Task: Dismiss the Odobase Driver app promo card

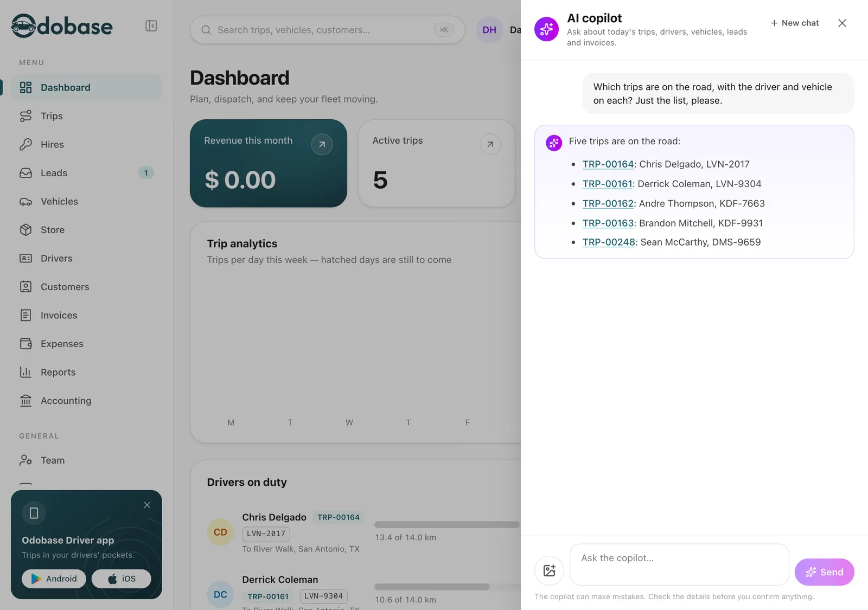Action: 147,505
